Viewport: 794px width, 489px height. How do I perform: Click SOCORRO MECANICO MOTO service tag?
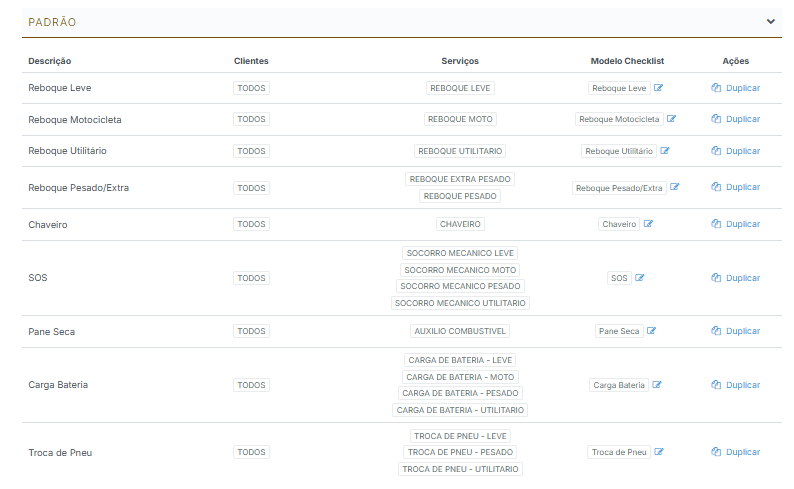(x=460, y=270)
